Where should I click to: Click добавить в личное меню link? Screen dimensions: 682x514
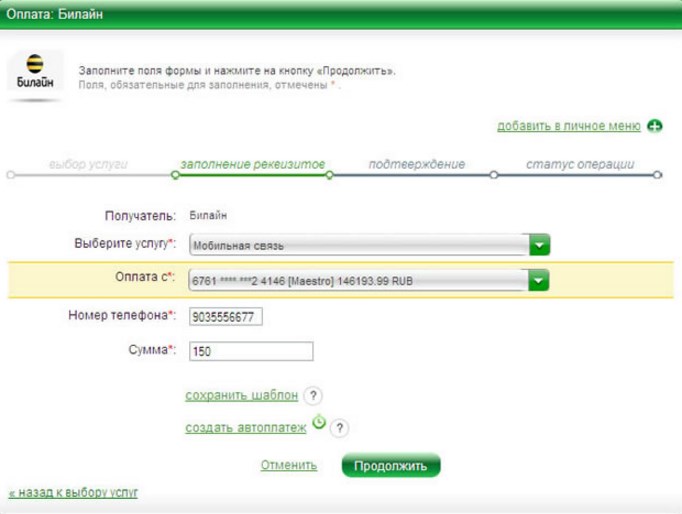[568, 126]
